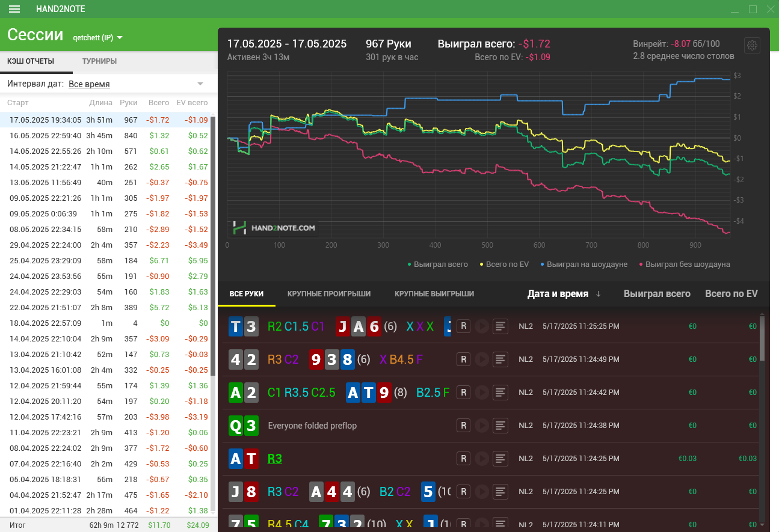The image size is (779, 532).
Task: Expand date interval 'Все время' dropdown
Action: point(136,84)
